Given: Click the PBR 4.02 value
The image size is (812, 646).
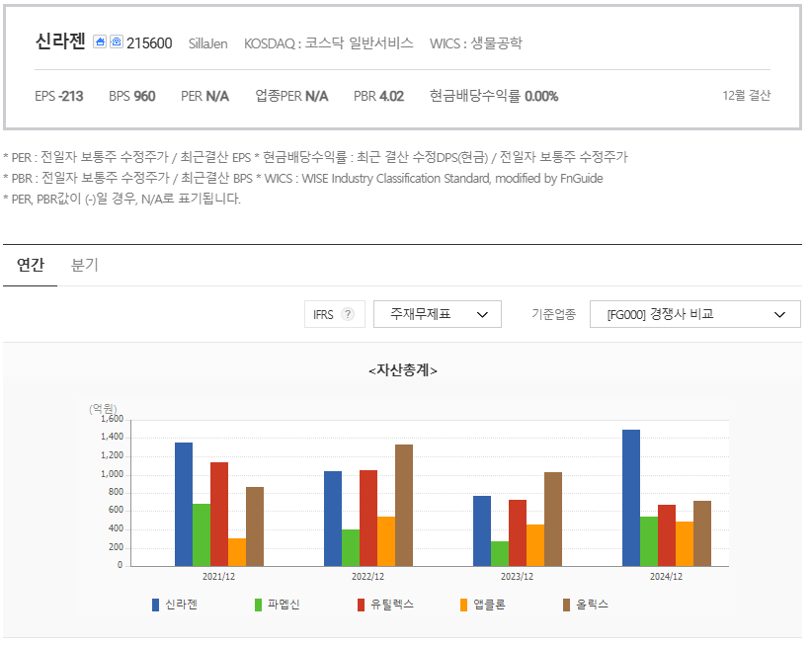Looking at the screenshot, I should click(378, 96).
